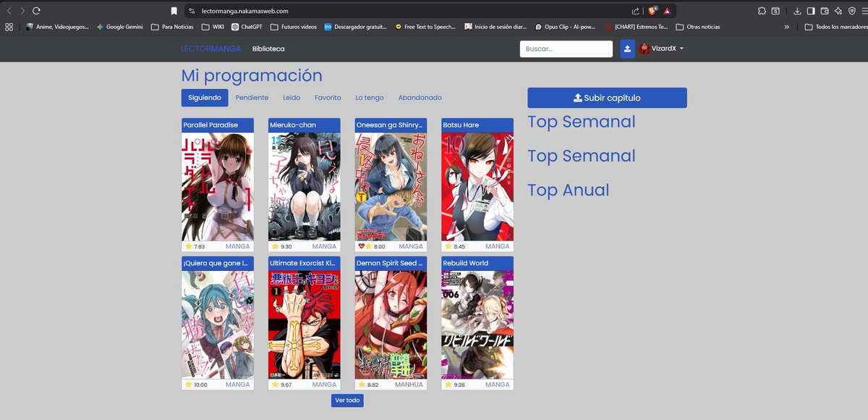Open the Todos los marcadores folder
The width and height of the screenshot is (868, 420).
(835, 27)
